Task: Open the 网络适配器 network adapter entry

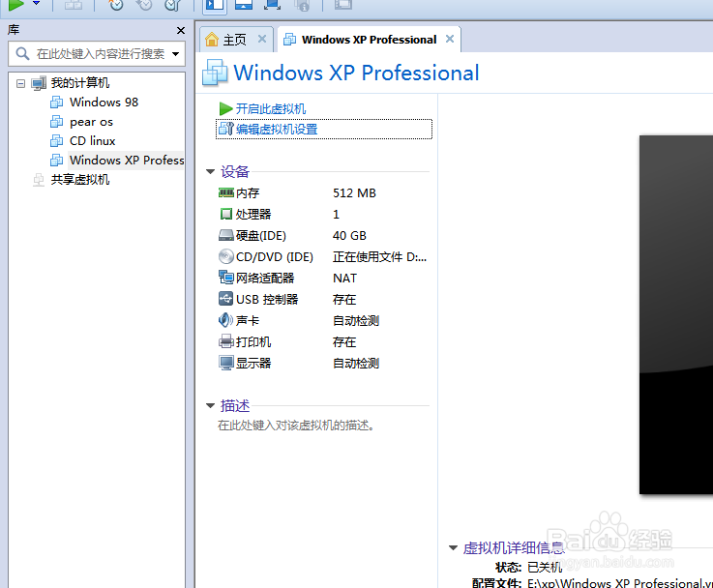Action: (256, 279)
